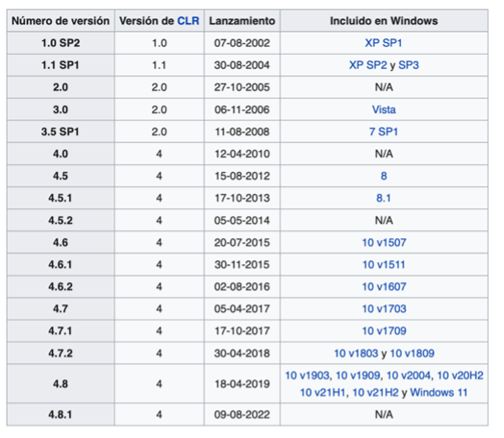Follow the 10 v1803 link
Viewport: 504px width, 438px height.
(x=356, y=353)
